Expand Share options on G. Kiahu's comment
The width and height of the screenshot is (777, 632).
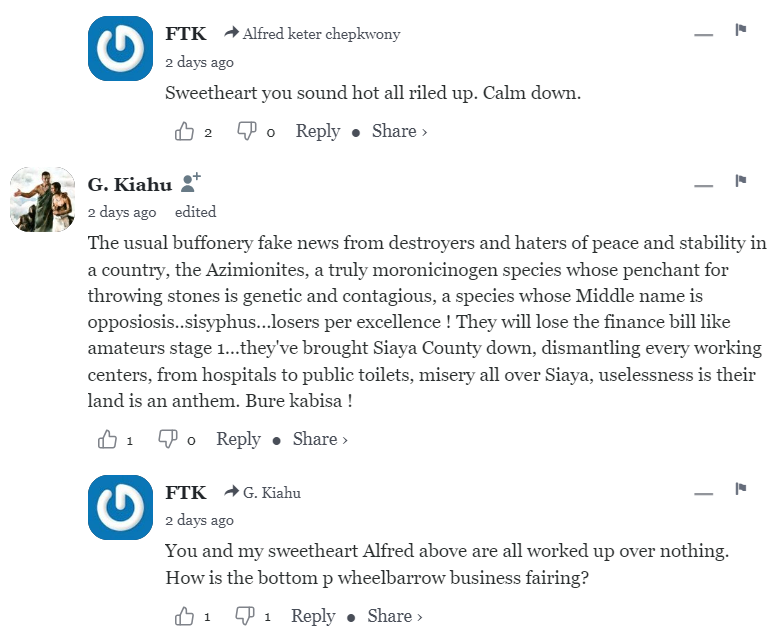[x=320, y=439]
